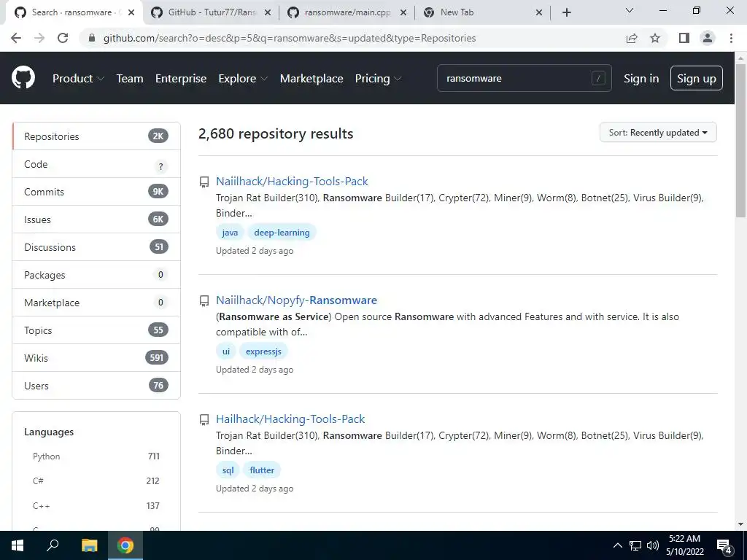
Task: Select Users in the results sidebar
Action: tap(96, 385)
